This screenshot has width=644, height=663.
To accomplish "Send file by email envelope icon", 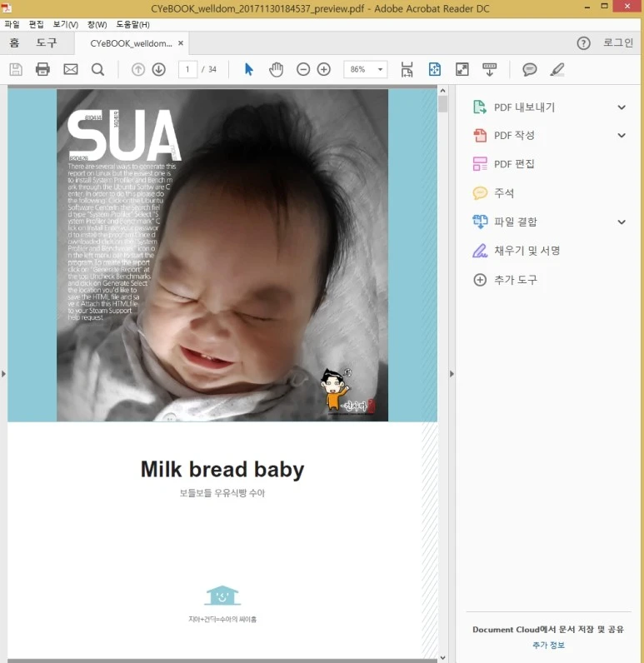I will (71, 69).
